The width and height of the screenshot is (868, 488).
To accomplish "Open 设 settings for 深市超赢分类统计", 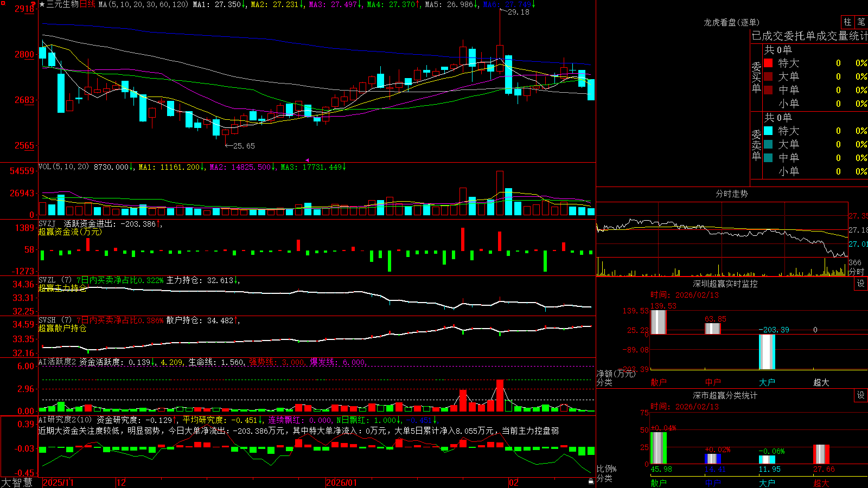I will pos(861,395).
